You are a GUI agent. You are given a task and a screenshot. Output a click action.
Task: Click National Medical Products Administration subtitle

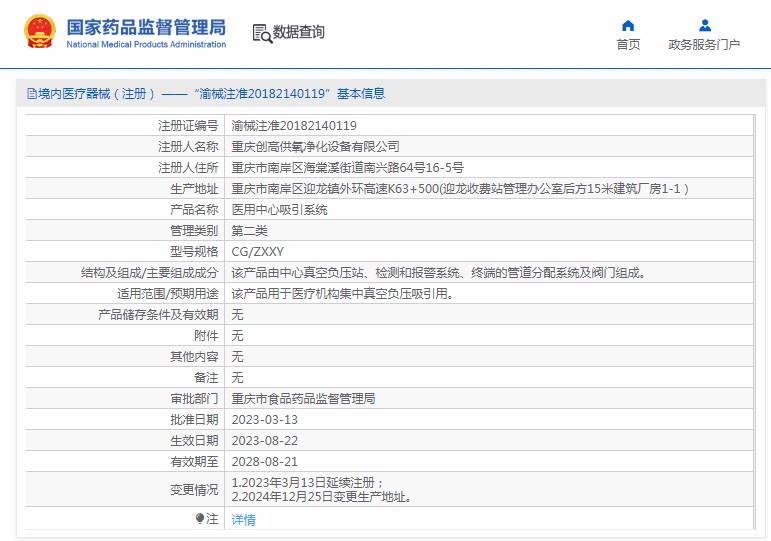point(146,44)
